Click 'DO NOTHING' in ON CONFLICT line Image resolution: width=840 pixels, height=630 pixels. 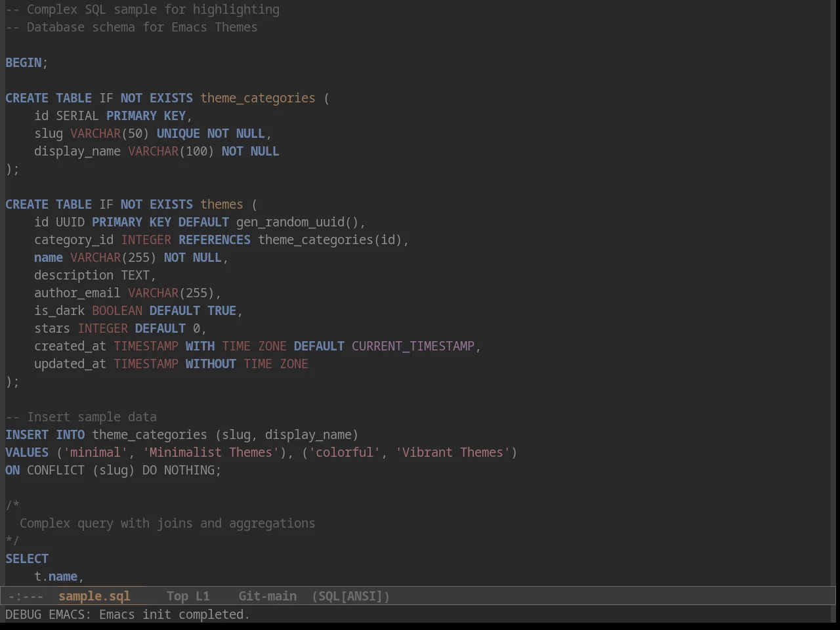178,470
